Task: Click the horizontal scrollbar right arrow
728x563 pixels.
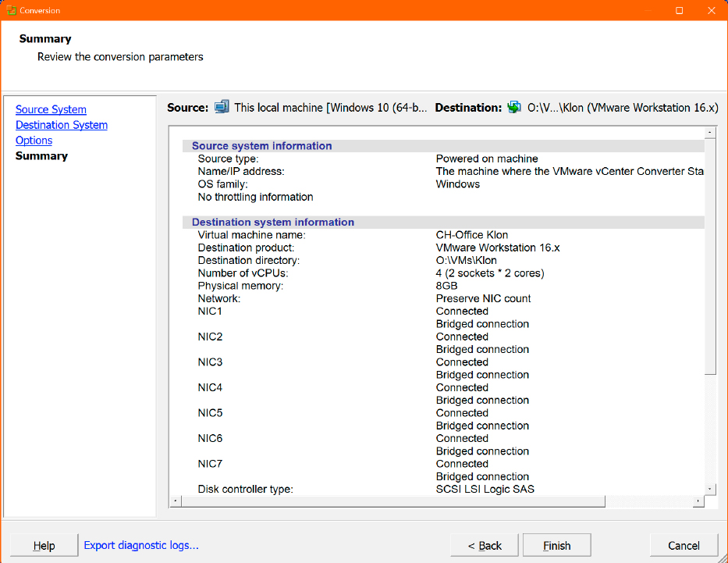Action: [x=698, y=501]
